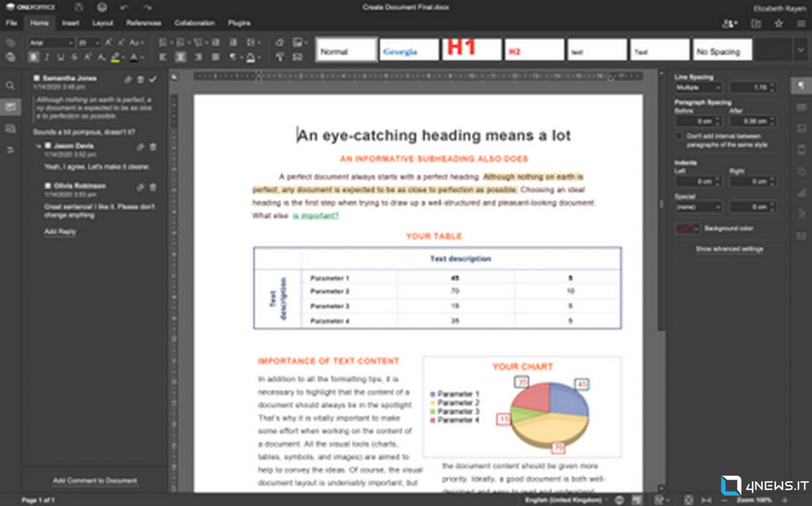The image size is (812, 506).
Task: Switch to the Insert ribbon tab
Action: pyautogui.click(x=71, y=23)
